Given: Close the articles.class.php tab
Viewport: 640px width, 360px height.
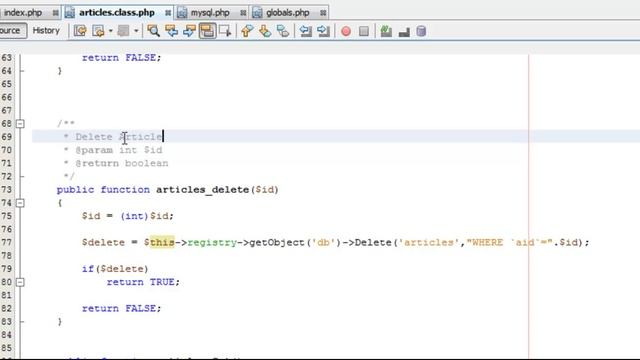Looking at the screenshot, I should [168, 13].
